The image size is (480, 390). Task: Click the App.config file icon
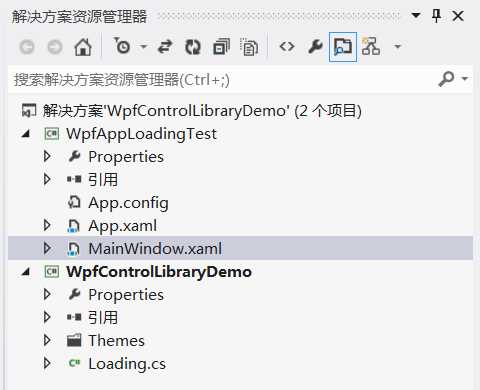tap(74, 202)
